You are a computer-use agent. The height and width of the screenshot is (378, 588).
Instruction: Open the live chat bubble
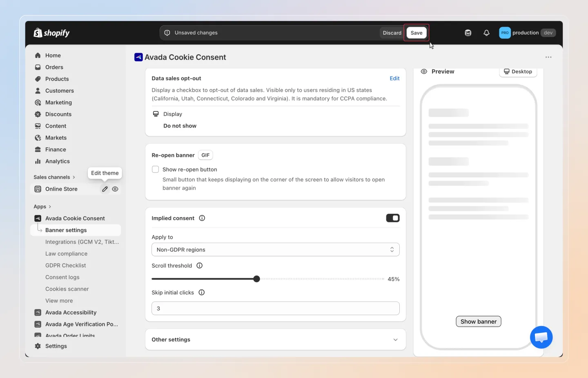click(541, 337)
